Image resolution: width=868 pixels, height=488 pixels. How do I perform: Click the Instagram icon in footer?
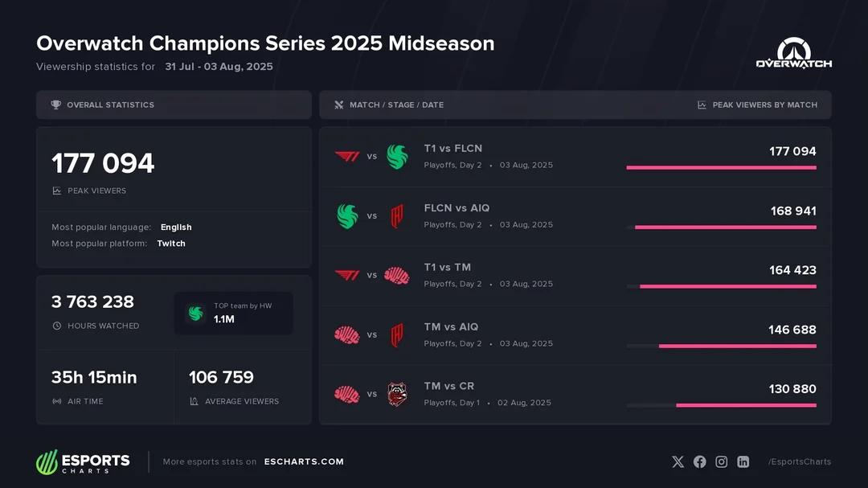721,461
